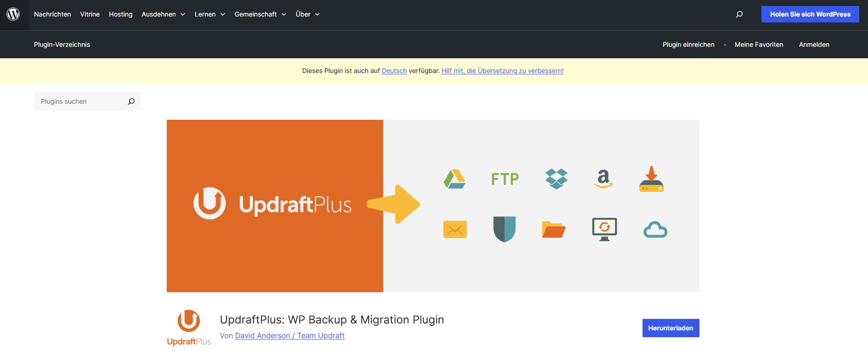The image size is (868, 351).
Task: Click Holen Sie sich WordPress button
Action: click(x=810, y=14)
